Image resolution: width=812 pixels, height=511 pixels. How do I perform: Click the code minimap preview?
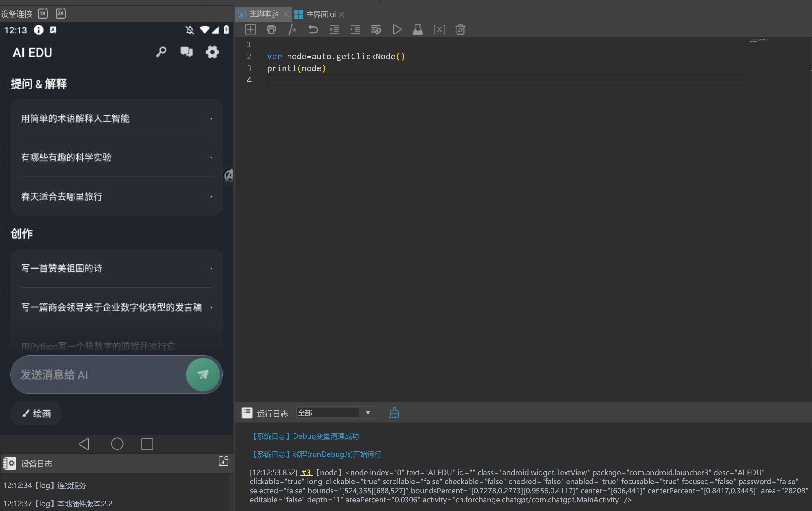click(x=758, y=40)
